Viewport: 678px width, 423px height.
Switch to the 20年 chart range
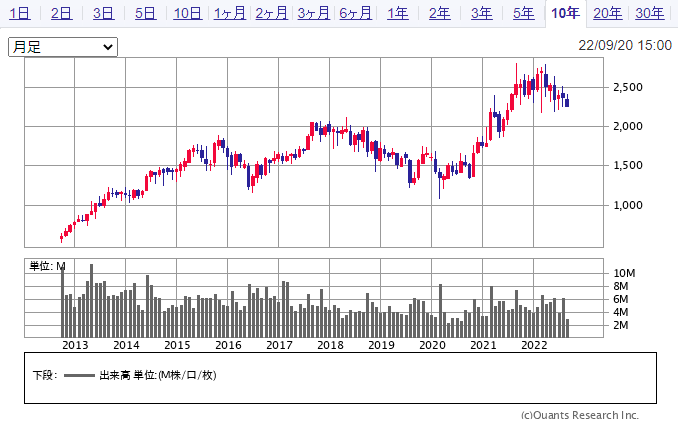tap(607, 13)
